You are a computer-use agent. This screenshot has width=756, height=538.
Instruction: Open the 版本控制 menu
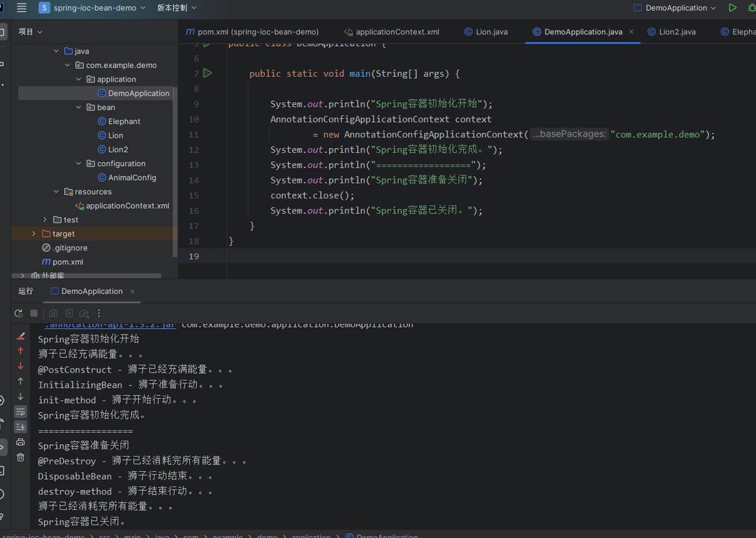[176, 8]
